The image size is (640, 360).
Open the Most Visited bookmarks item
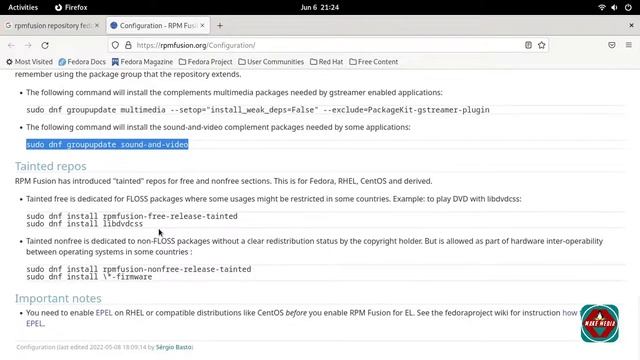click(x=29, y=62)
